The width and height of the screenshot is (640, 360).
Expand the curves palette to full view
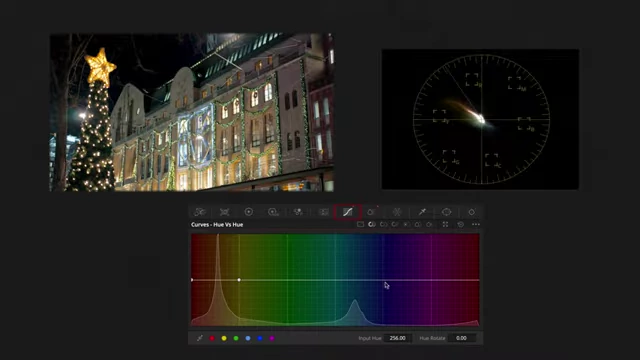(445, 224)
